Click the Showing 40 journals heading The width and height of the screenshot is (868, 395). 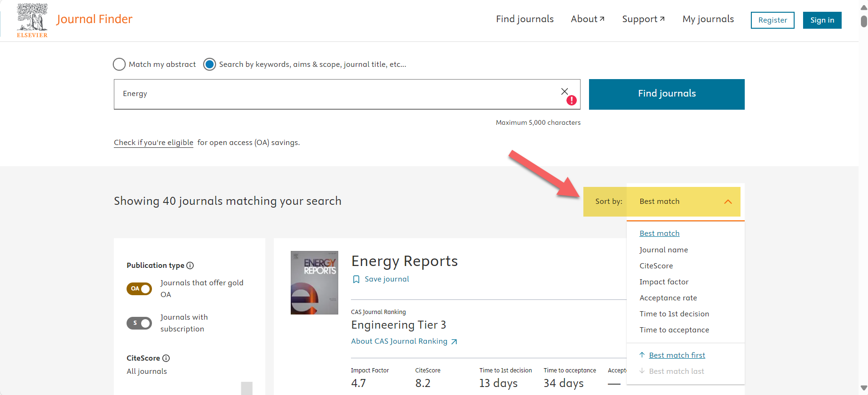(x=228, y=201)
